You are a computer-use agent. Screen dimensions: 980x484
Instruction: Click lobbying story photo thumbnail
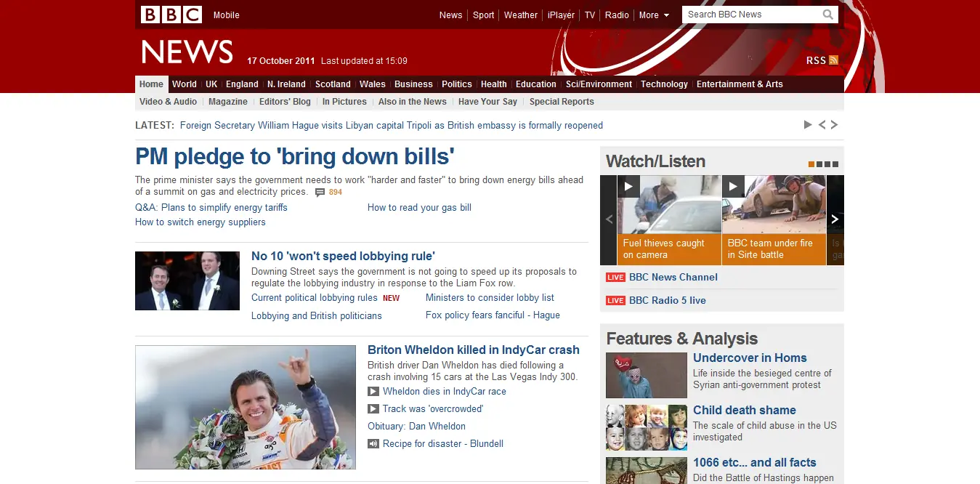pyautogui.click(x=187, y=281)
